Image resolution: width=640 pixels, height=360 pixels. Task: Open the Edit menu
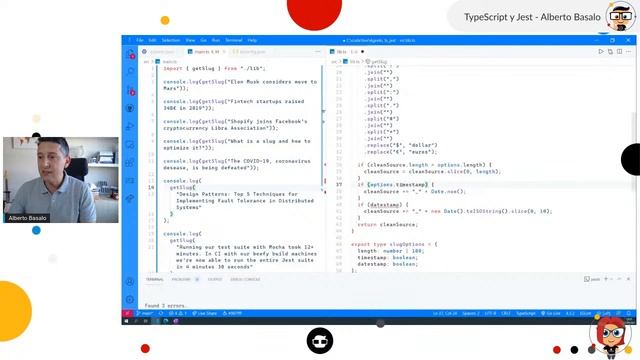(x=152, y=40)
